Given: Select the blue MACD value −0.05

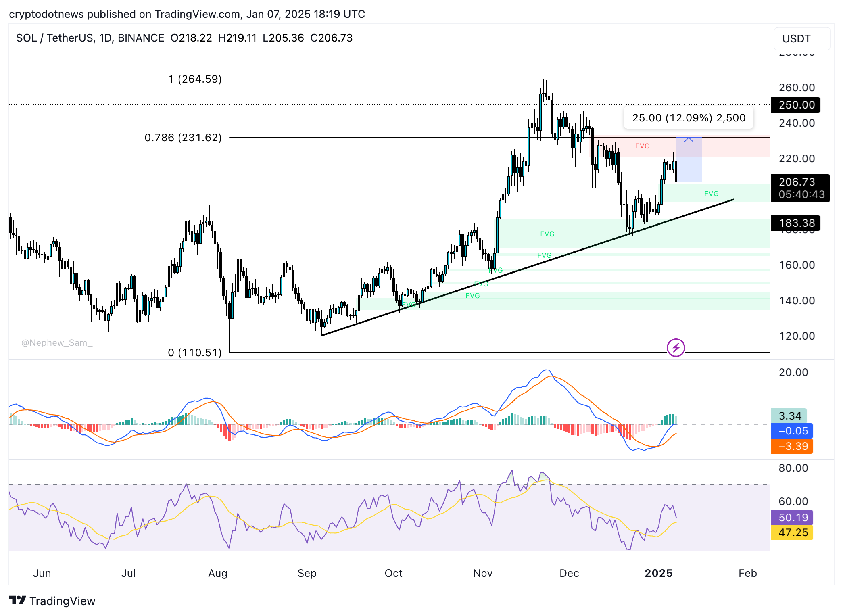Looking at the screenshot, I should [792, 431].
